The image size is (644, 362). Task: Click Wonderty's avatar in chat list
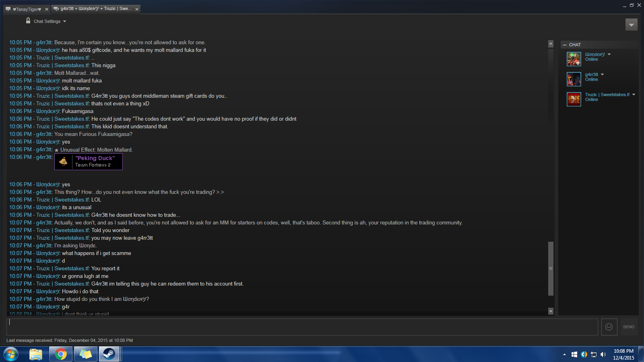click(574, 59)
